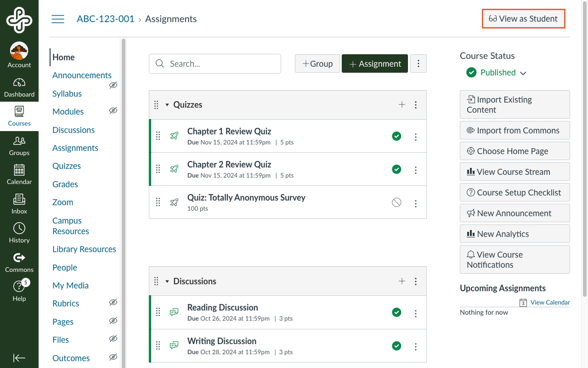Open Grades in course navigation
The width and height of the screenshot is (588, 368).
(65, 184)
